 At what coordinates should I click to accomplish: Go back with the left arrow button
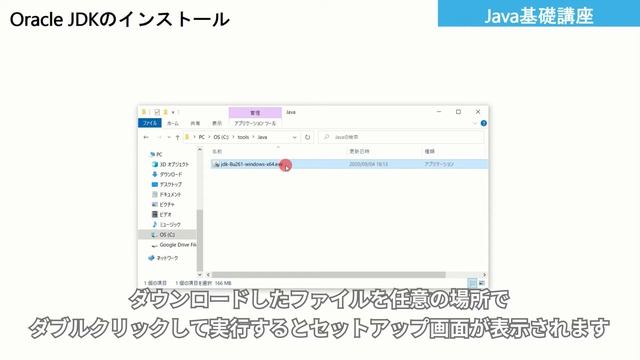tap(146, 137)
